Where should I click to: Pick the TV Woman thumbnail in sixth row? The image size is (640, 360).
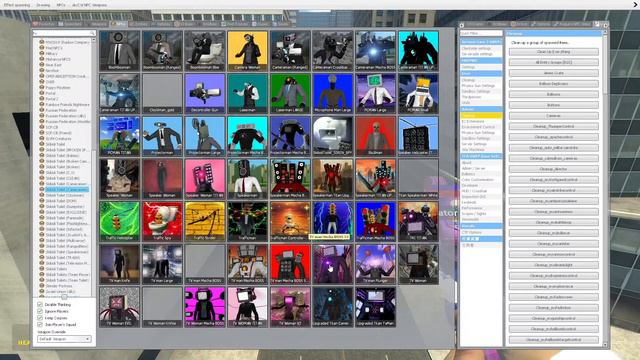click(x=418, y=264)
